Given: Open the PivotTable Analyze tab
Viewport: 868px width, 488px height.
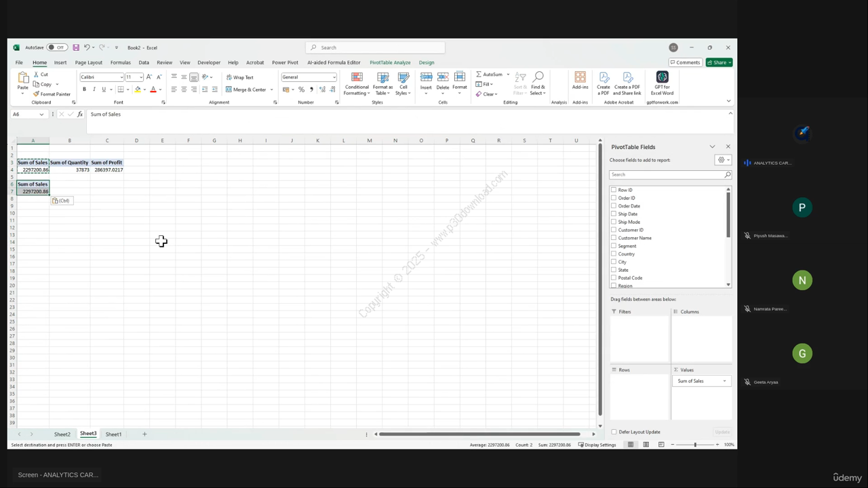Looking at the screenshot, I should coord(390,62).
